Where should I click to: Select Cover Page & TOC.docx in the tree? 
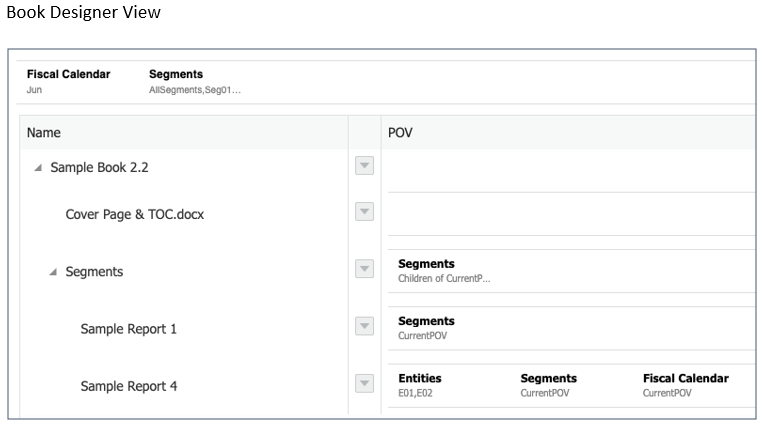click(x=134, y=214)
